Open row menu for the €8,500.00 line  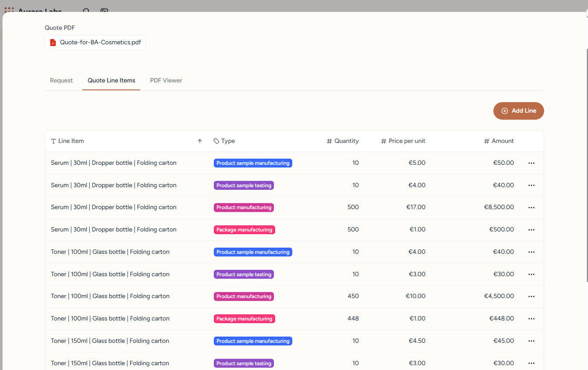tap(531, 207)
